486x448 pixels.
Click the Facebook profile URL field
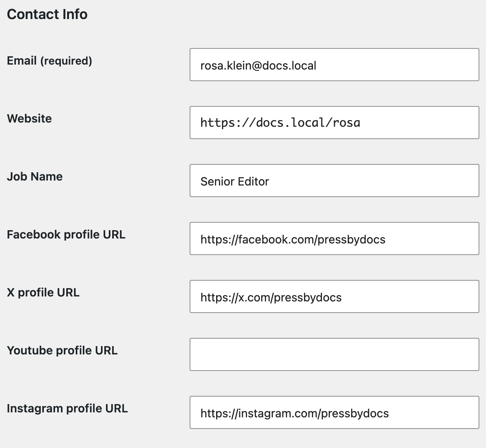(334, 238)
